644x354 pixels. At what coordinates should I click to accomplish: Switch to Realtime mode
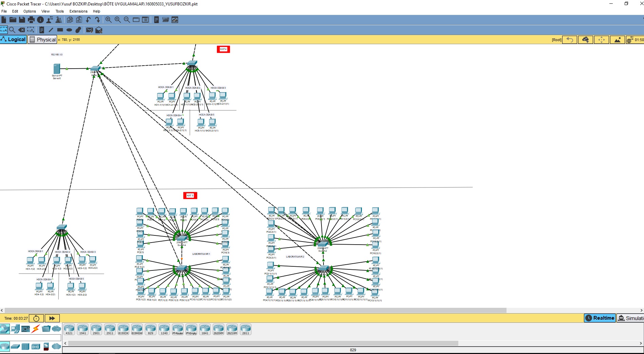pyautogui.click(x=600, y=318)
